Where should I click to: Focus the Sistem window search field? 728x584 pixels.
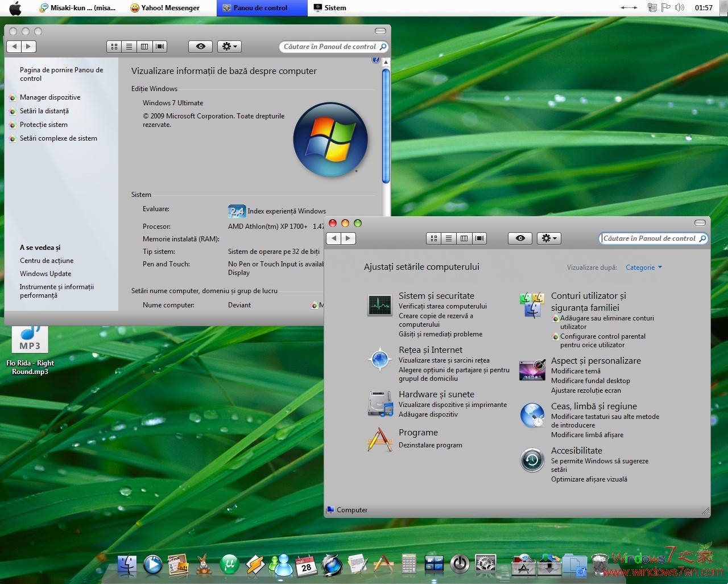pos(334,47)
